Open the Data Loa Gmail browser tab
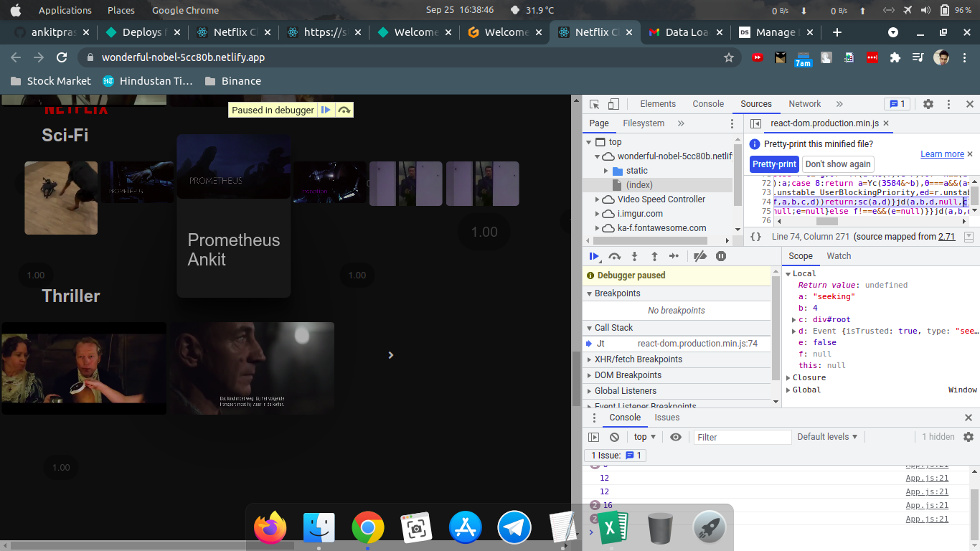This screenshot has height=551, width=980. coord(686,32)
